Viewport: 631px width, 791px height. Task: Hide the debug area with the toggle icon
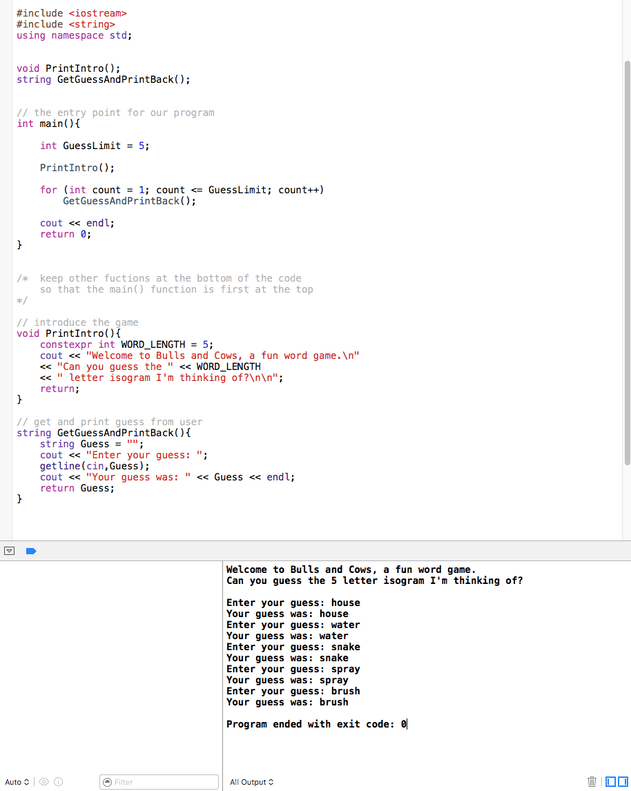pyautogui.click(x=9, y=551)
